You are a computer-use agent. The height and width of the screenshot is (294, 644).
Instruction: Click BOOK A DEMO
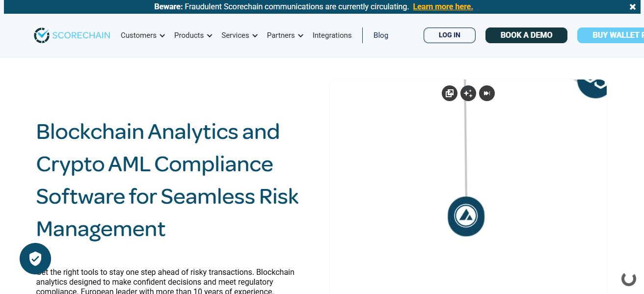[x=526, y=35]
